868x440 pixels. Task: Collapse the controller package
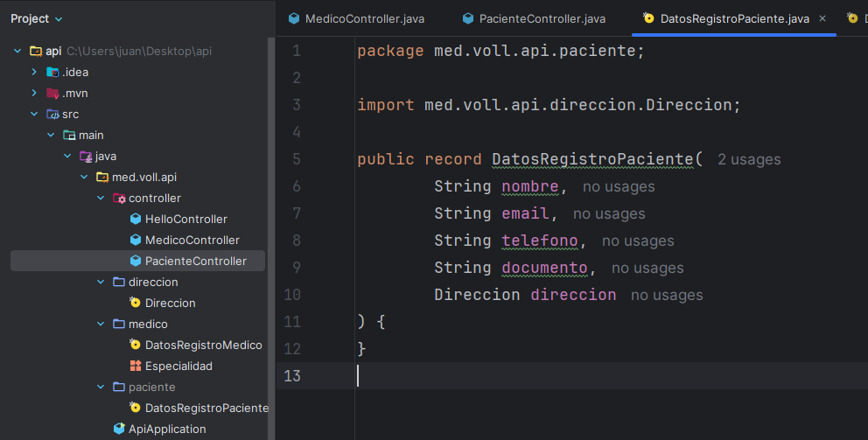click(x=101, y=199)
